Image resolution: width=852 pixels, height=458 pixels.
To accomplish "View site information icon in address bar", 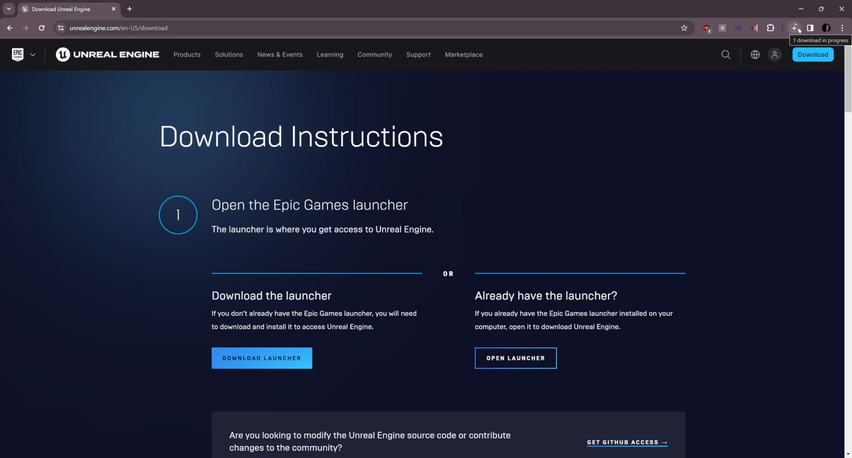I will (x=61, y=28).
